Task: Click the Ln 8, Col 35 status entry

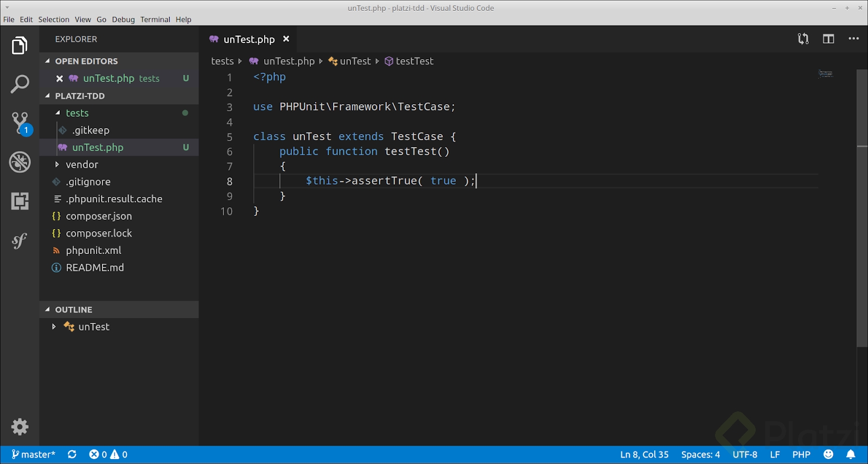Action: tap(644, 455)
